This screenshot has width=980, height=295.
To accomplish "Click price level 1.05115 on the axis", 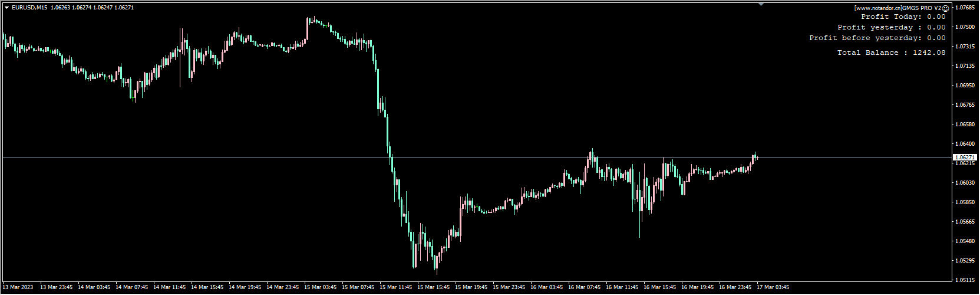I will point(965,280).
